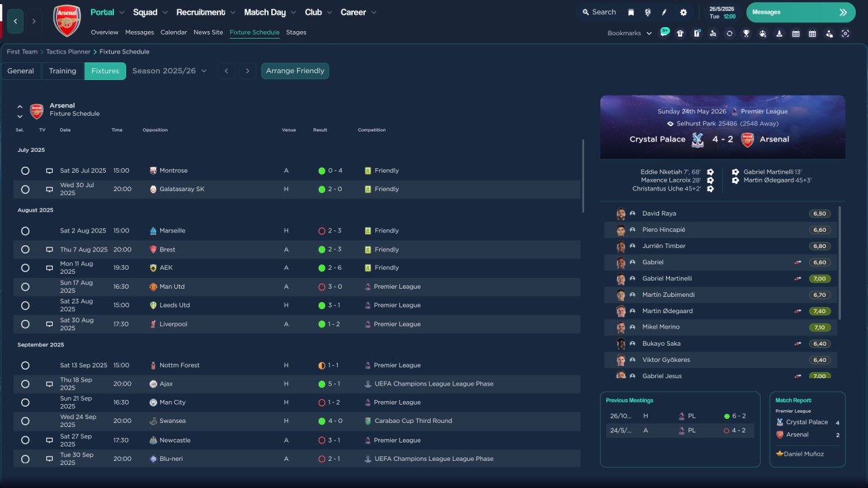Click Crystal Palace crest in match header

click(x=697, y=140)
